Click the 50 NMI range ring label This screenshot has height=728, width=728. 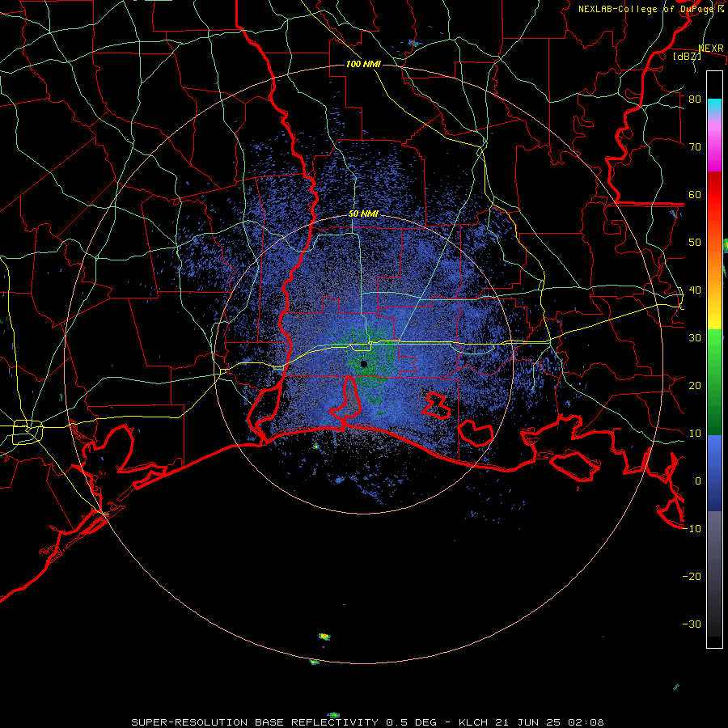363,214
